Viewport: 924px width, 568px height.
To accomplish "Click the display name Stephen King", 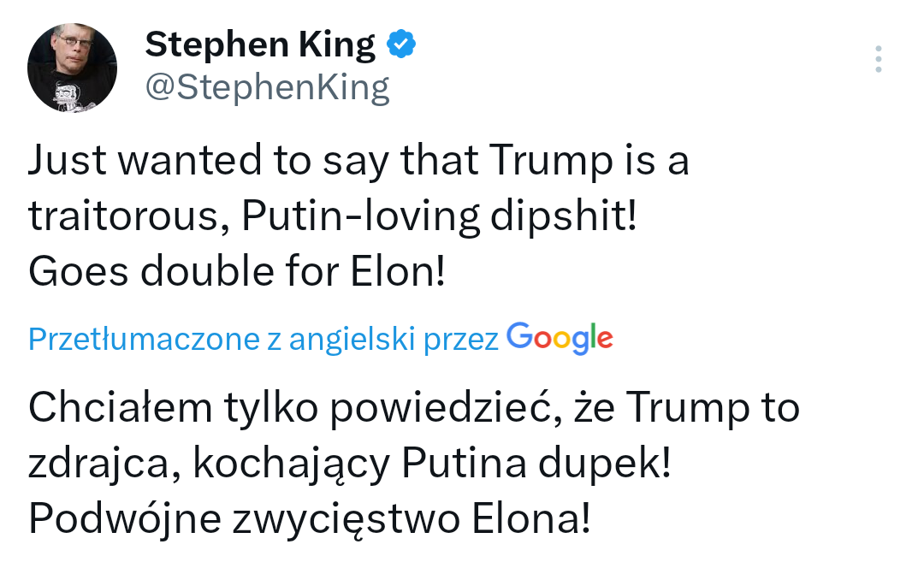I will point(260,44).
